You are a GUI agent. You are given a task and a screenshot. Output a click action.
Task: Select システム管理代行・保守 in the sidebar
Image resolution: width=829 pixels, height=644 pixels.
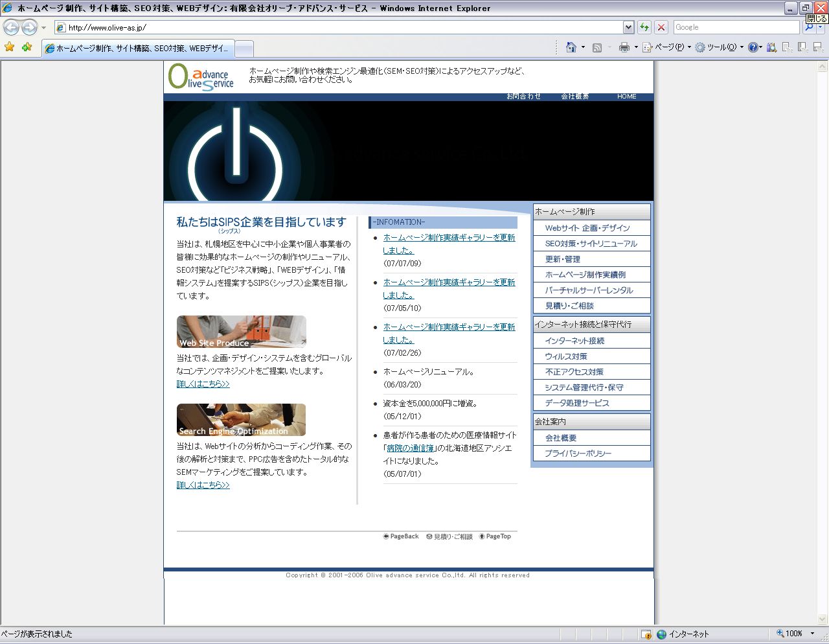(x=592, y=387)
